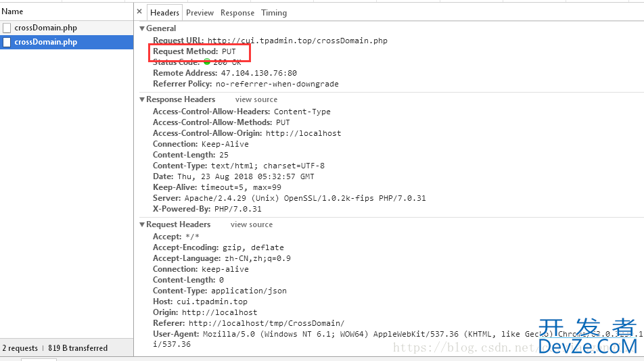Click file icon of first crossDomain.php

(x=7, y=28)
